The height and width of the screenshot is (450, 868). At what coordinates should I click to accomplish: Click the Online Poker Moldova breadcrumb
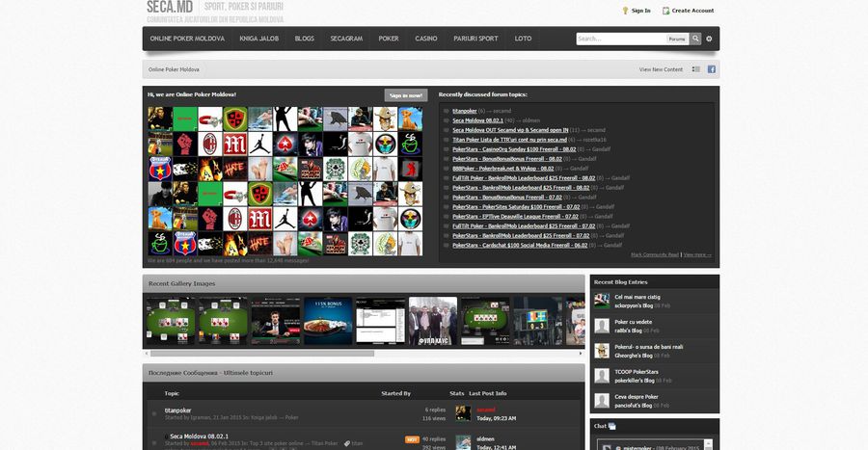coord(174,69)
